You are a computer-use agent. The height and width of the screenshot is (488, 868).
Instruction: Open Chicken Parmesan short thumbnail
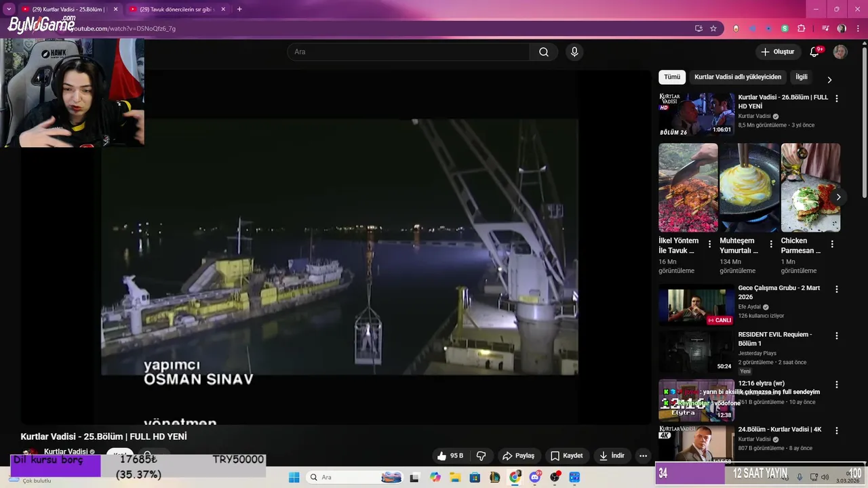point(810,188)
